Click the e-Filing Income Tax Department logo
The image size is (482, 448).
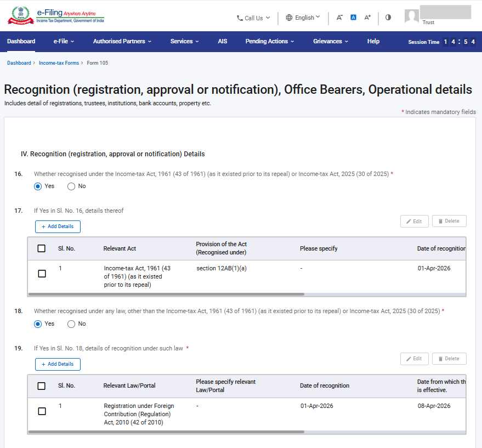click(x=55, y=16)
